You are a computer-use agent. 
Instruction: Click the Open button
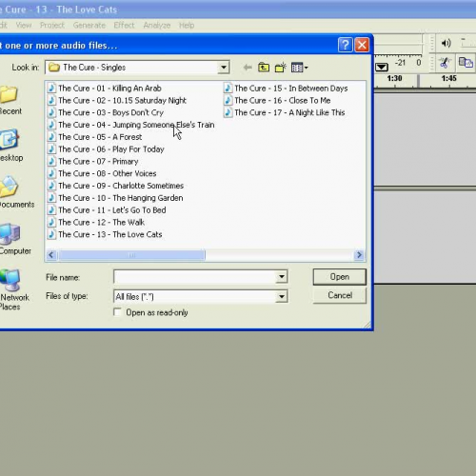[339, 277]
